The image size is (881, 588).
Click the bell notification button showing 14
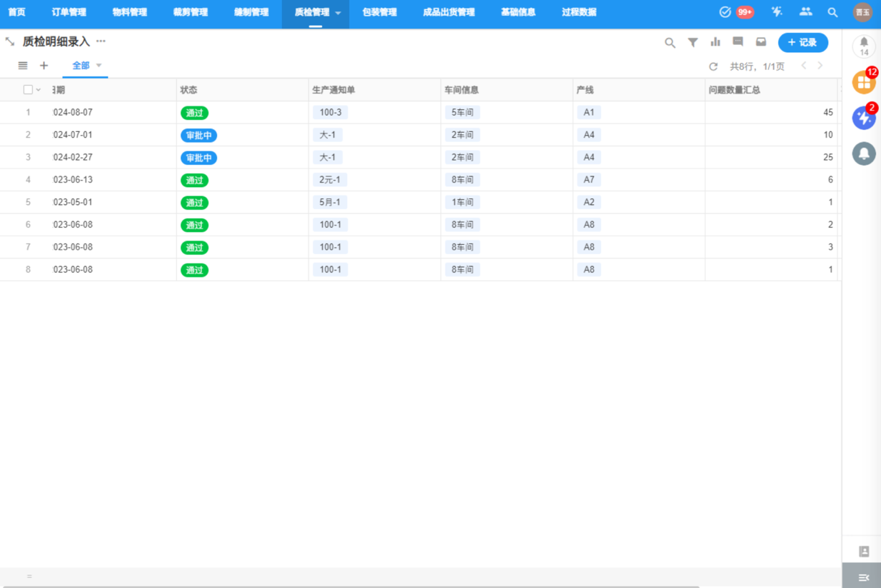(864, 46)
